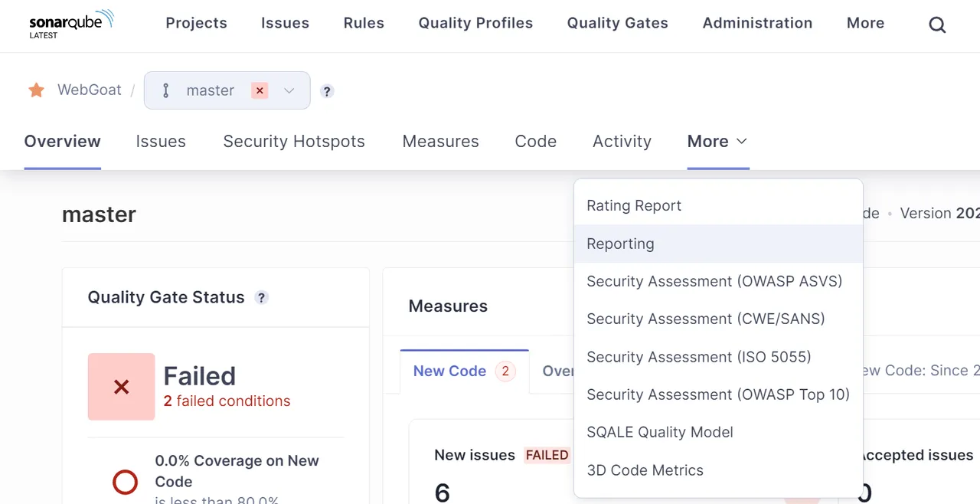Click the Quality Gate Status heading

[x=166, y=297]
